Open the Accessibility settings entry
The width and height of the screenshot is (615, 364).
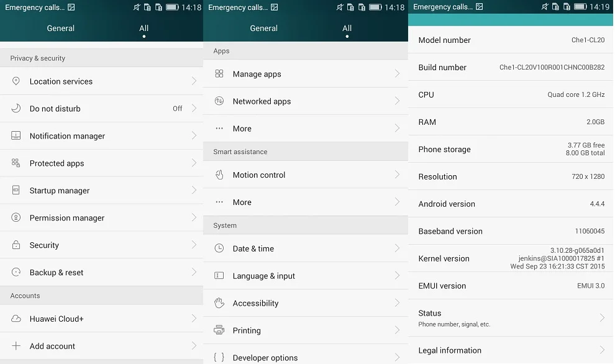(x=255, y=303)
